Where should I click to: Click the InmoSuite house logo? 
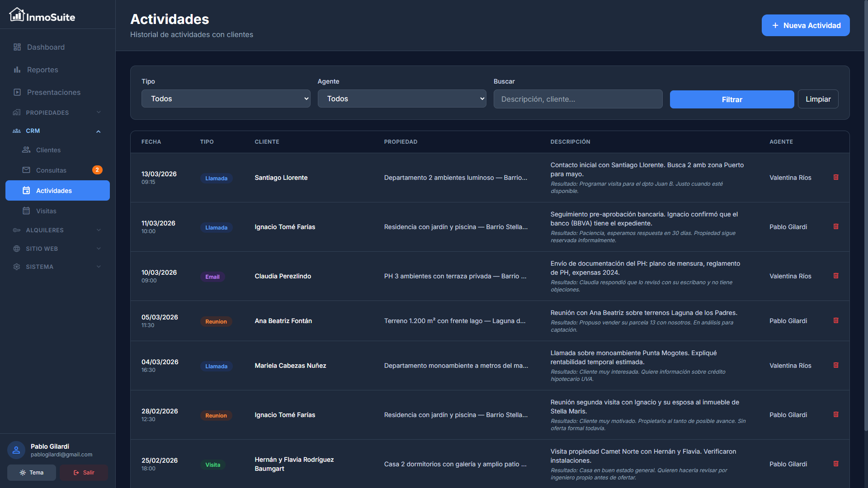click(17, 15)
